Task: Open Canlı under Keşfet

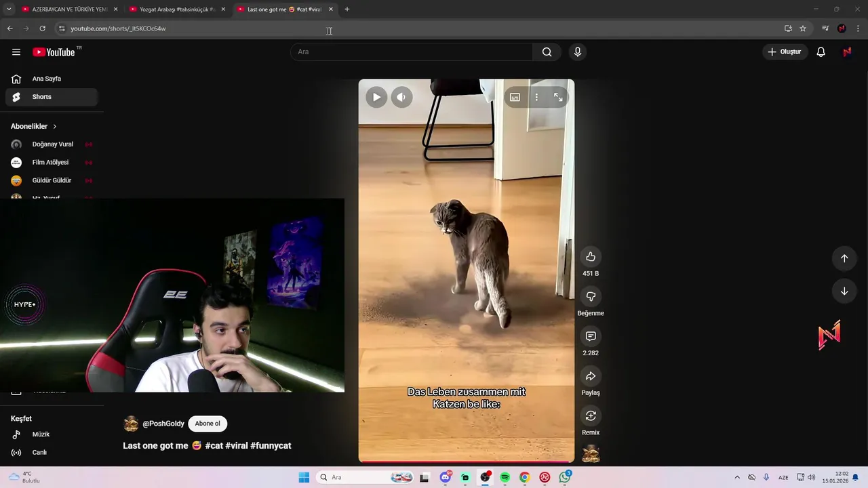Action: [x=52, y=453]
